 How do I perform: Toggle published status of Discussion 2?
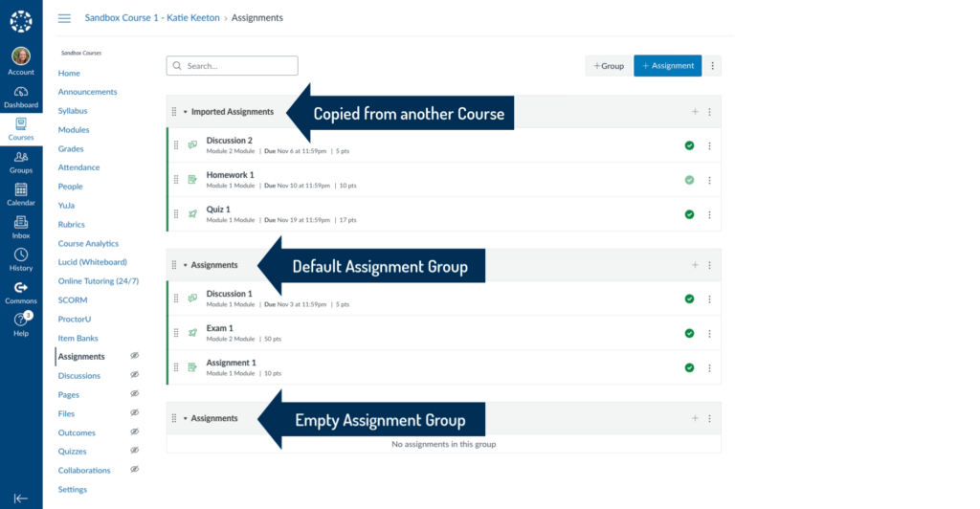[689, 145]
